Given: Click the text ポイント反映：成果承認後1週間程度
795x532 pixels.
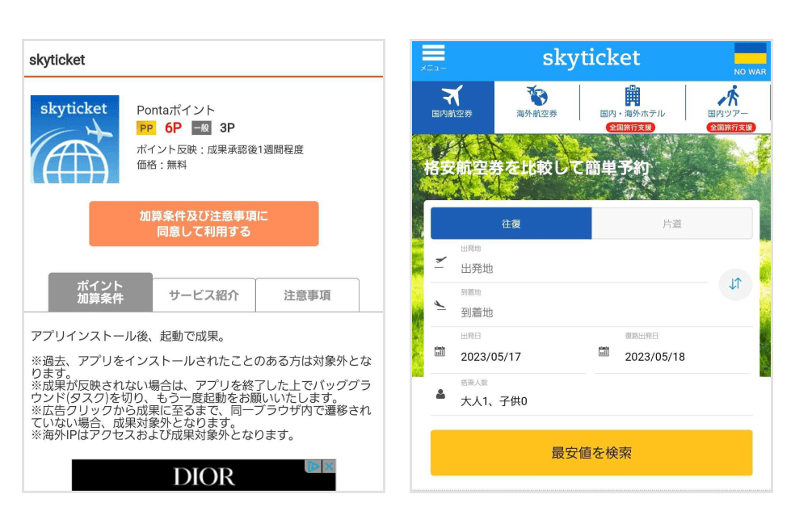Looking at the screenshot, I should (220, 149).
